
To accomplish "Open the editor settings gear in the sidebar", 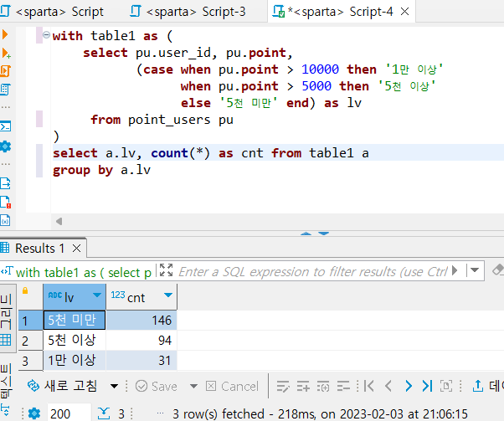I will pyautogui.click(x=5, y=146).
